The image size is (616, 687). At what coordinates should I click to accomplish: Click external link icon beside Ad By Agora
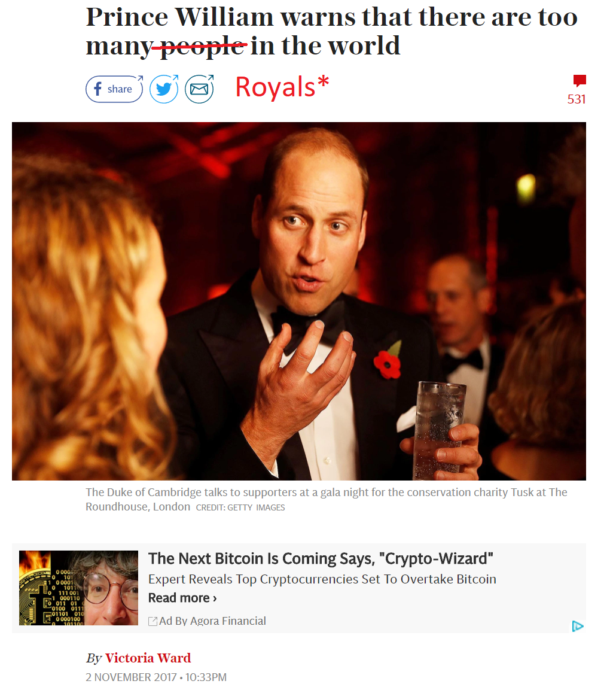coord(153,621)
